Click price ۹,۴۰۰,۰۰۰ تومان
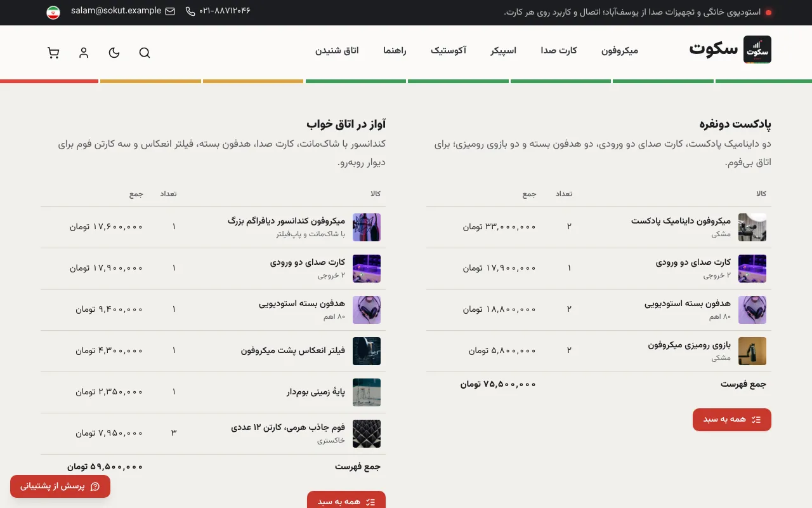The image size is (812, 508). pos(109,309)
